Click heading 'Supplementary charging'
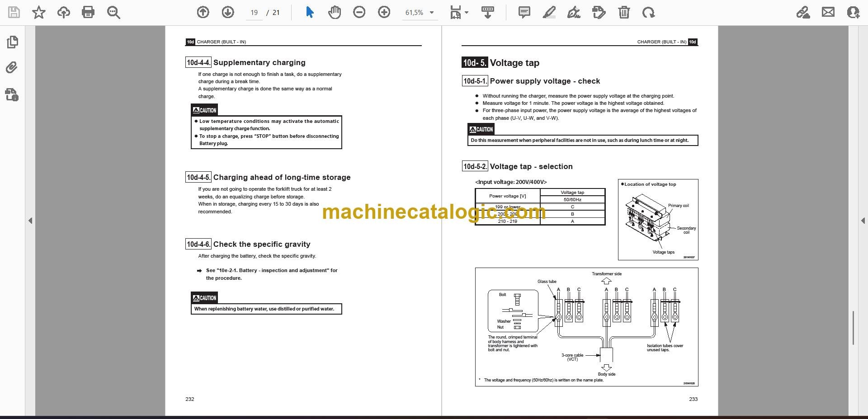The image size is (868, 419). (259, 62)
